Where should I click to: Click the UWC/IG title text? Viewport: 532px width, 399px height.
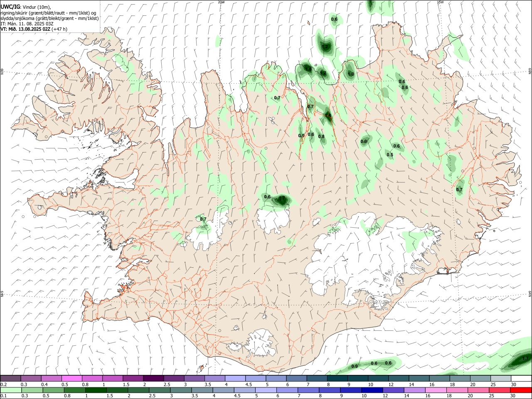coord(10,7)
